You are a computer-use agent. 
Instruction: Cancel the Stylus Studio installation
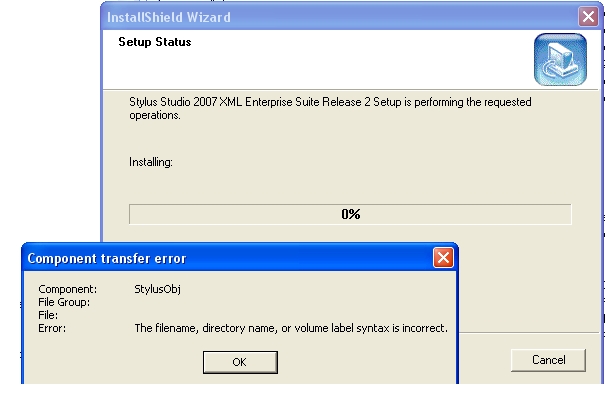(x=548, y=360)
